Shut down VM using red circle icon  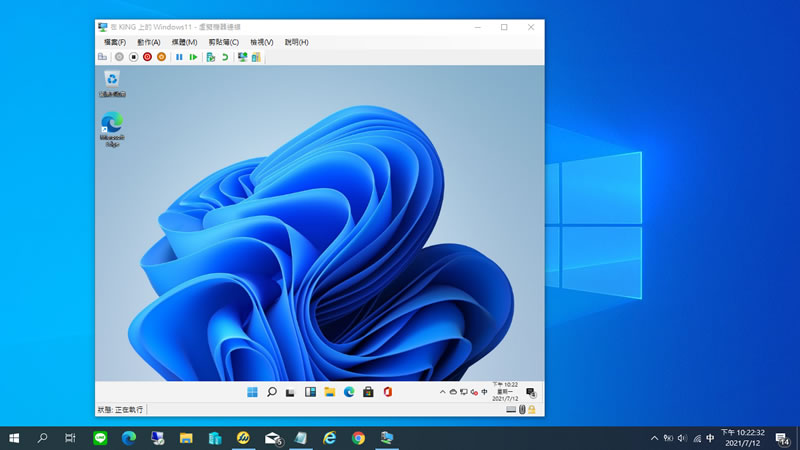(x=147, y=57)
